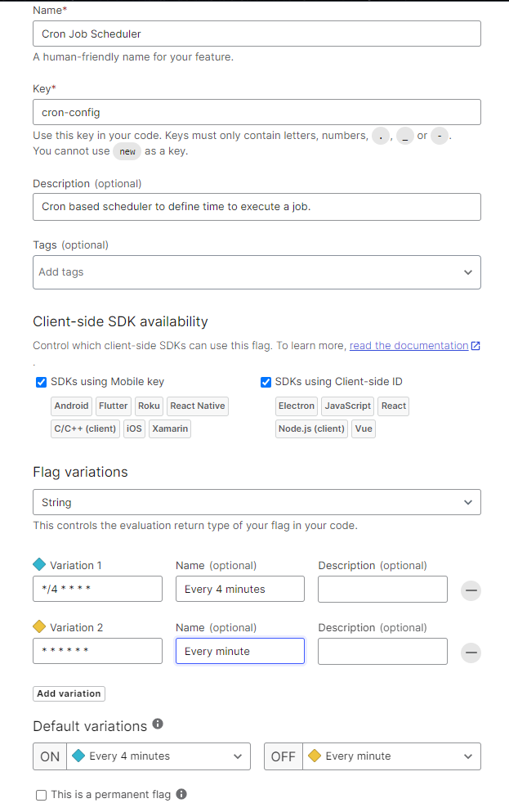Viewport: 509px width, 812px height.
Task: Click info icon next to permanent flag
Action: [x=181, y=794]
